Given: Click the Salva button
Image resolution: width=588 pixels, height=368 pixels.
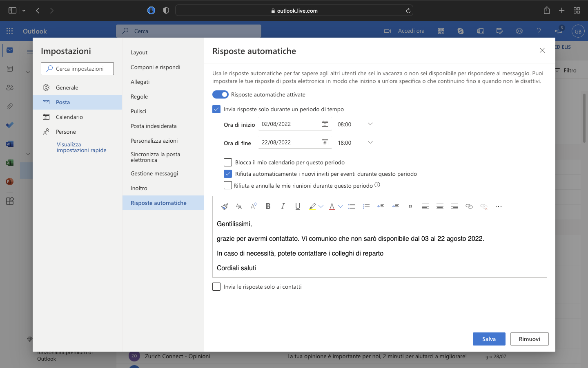Looking at the screenshot, I should (489, 339).
